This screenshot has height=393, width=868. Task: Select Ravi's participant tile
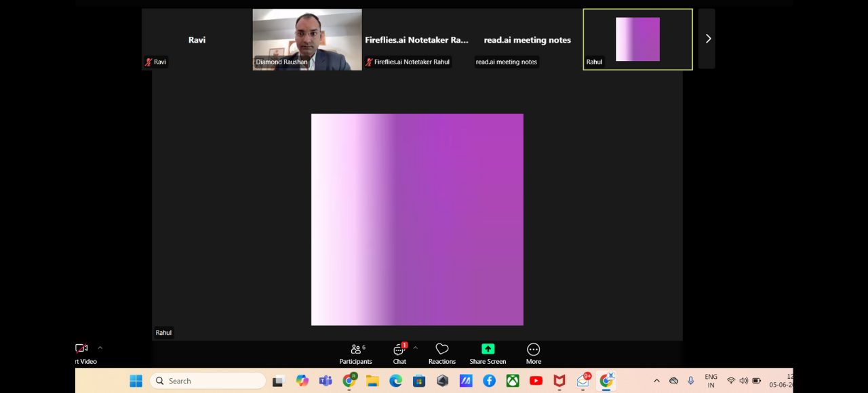pyautogui.click(x=197, y=39)
